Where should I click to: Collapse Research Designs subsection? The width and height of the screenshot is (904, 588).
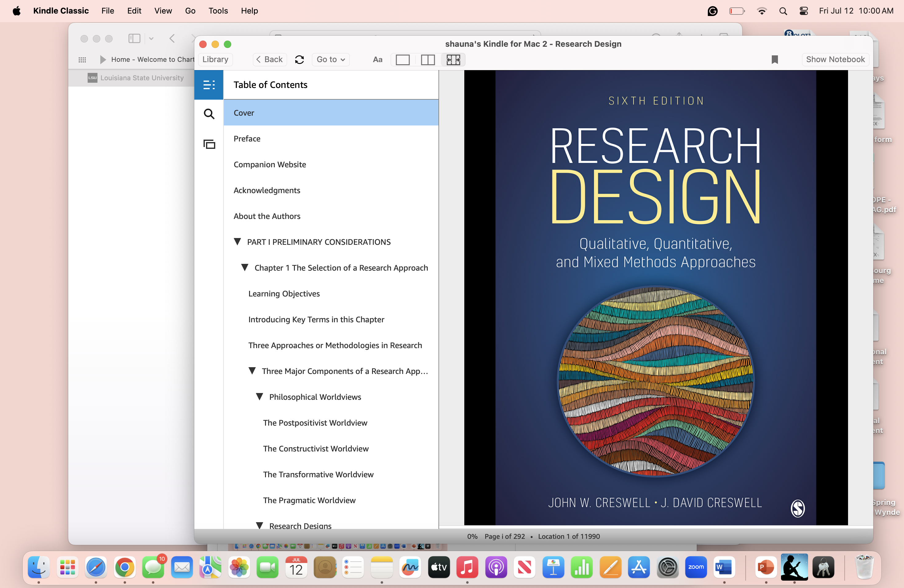pos(260,525)
